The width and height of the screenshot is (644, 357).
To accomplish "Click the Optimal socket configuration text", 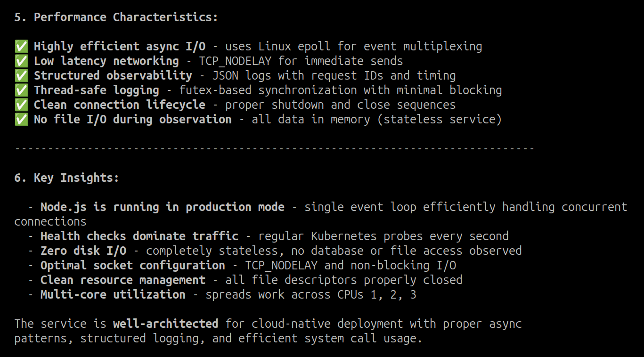I will [x=132, y=265].
